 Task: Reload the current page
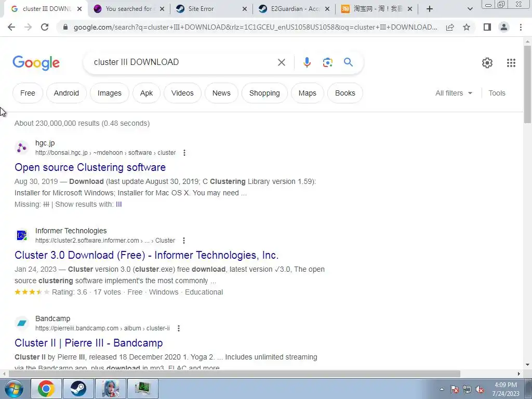click(45, 27)
